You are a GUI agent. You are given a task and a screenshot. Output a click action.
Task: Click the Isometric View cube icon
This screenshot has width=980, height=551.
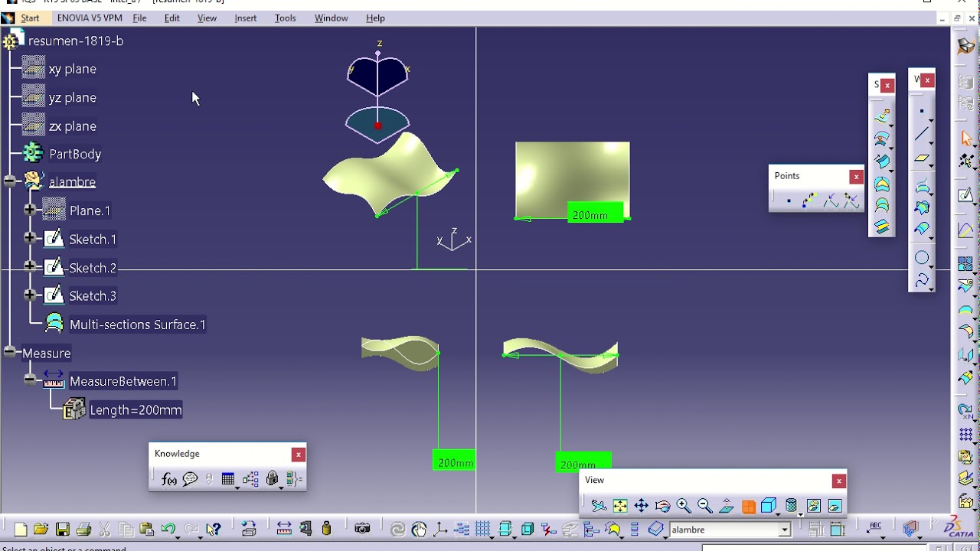(x=769, y=506)
